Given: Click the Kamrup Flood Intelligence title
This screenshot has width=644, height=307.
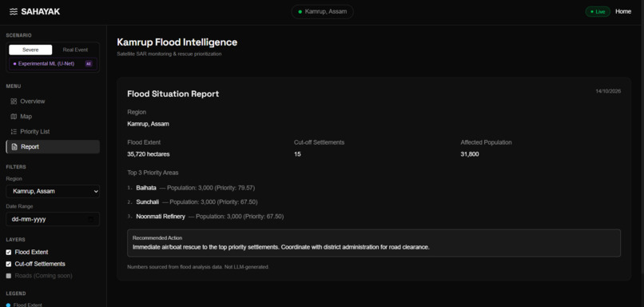Looking at the screenshot, I should click(x=177, y=42).
